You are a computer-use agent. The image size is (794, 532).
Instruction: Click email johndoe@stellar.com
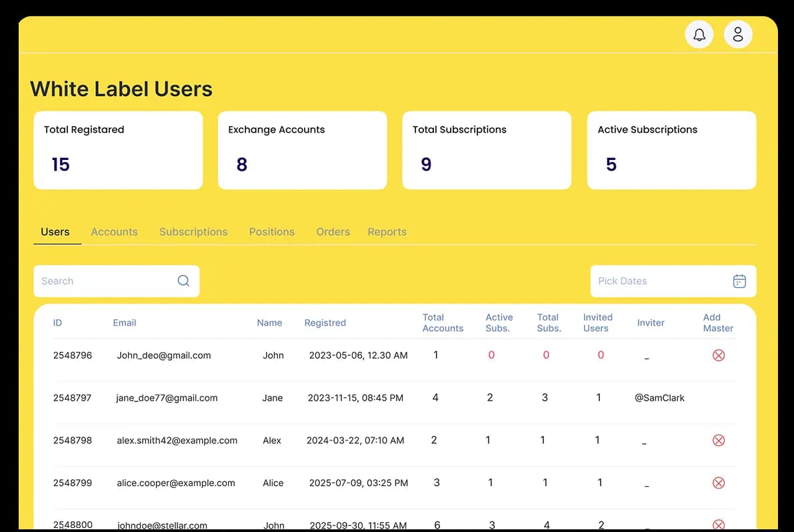coord(162,525)
